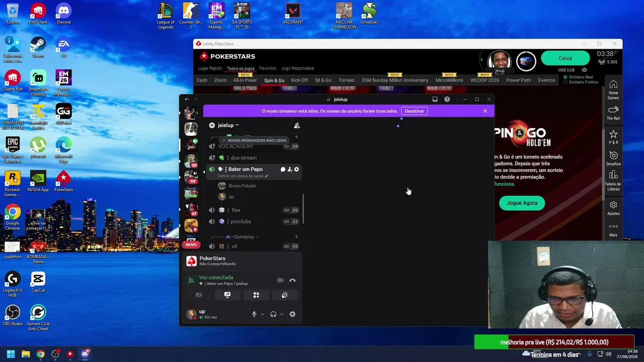Open the Torneio tab
Screen dimensions: 644x362
tap(347, 80)
